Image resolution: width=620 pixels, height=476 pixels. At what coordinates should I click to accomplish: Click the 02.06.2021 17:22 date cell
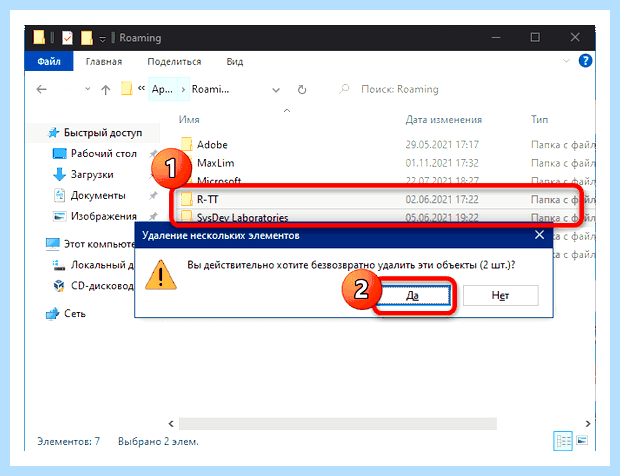pyautogui.click(x=442, y=199)
